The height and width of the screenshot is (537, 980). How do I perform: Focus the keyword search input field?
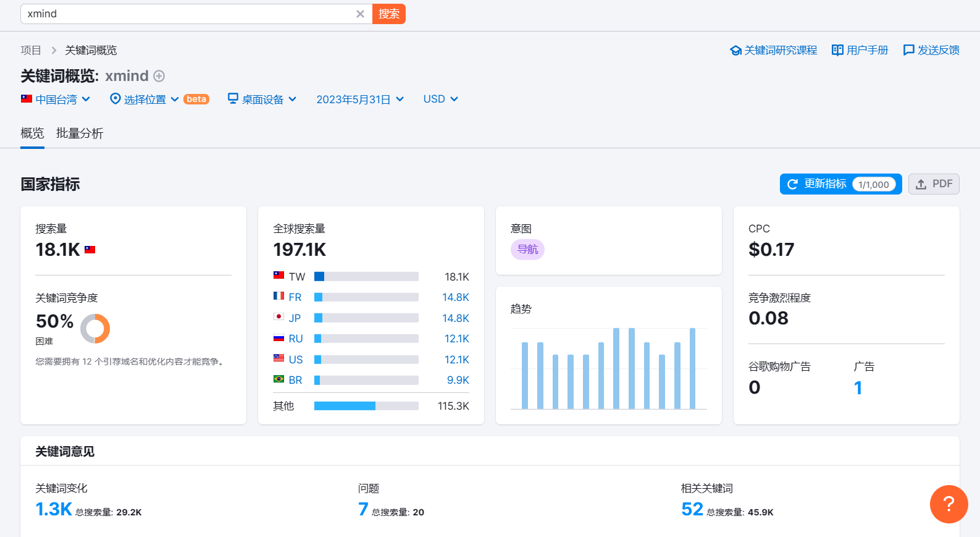click(x=188, y=14)
